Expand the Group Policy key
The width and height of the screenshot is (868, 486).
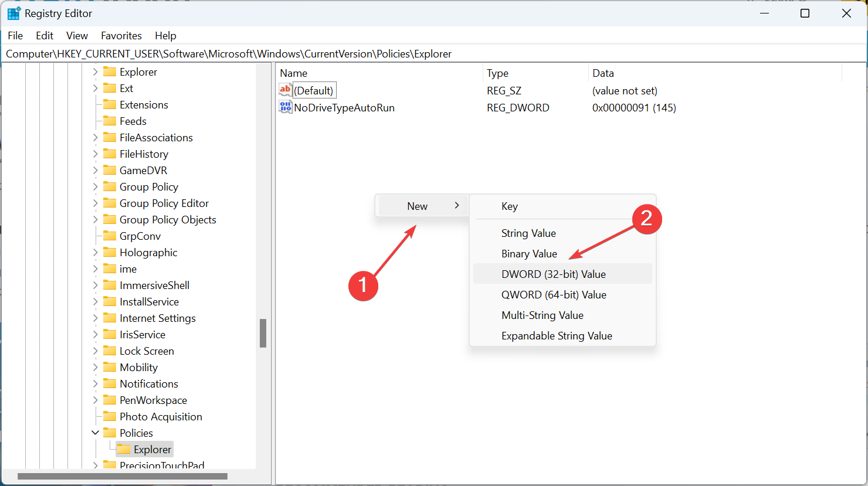[95, 186]
